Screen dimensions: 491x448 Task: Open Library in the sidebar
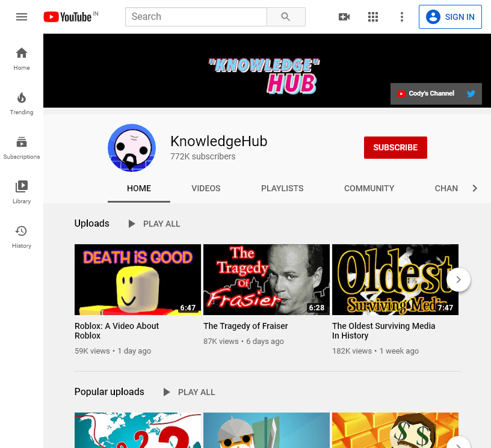point(22,192)
